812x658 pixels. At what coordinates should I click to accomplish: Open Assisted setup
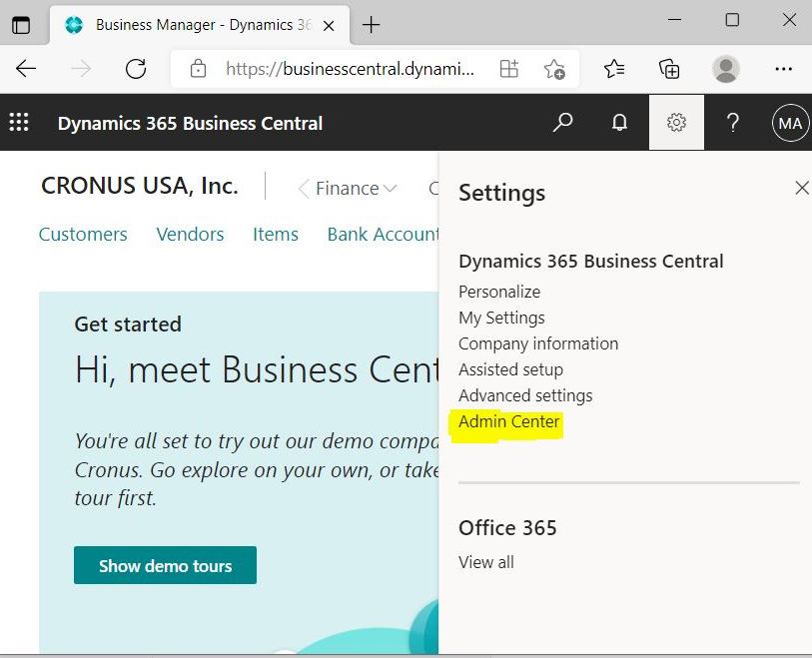pos(510,369)
